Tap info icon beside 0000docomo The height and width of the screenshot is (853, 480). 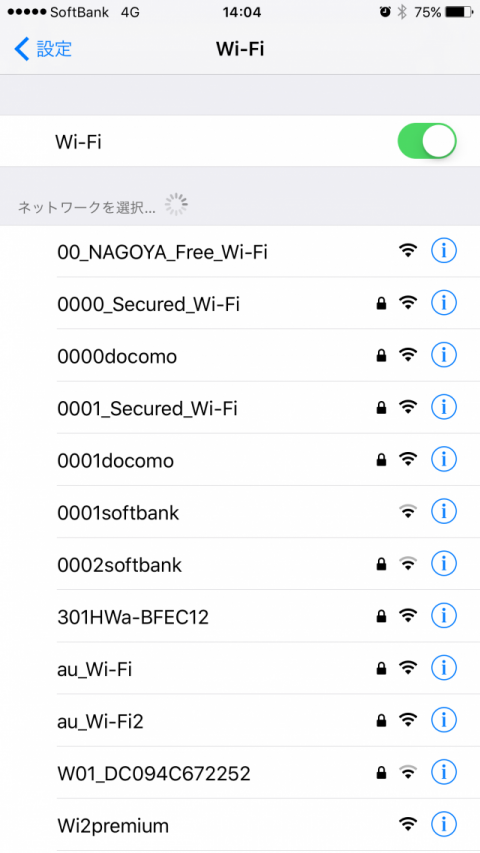(x=444, y=355)
